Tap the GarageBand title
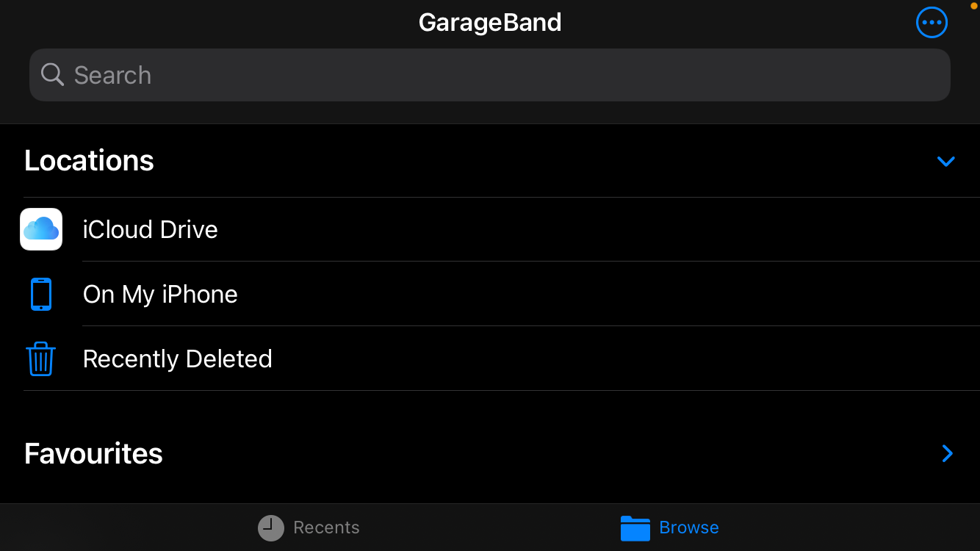Viewport: 980px width, 551px height. (x=489, y=22)
